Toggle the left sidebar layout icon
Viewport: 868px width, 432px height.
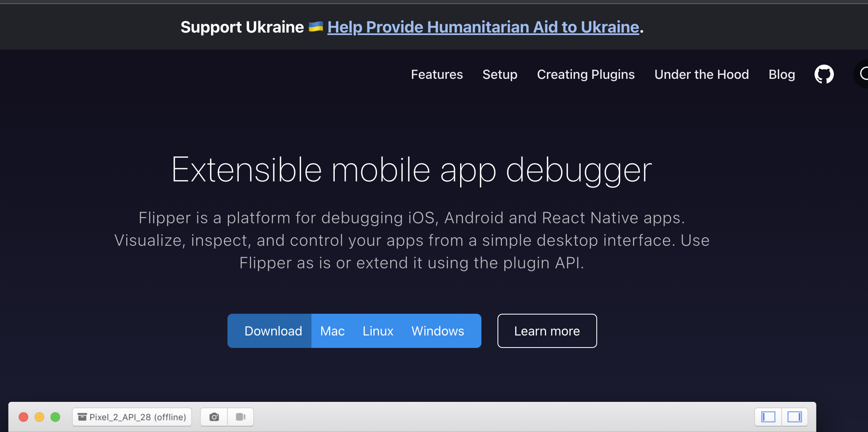[768, 417]
